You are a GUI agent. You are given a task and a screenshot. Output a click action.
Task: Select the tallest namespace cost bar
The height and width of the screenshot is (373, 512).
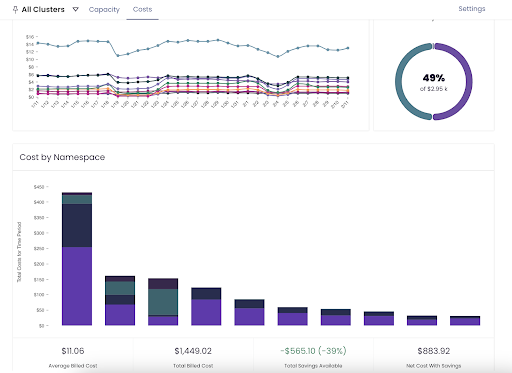[77, 259]
